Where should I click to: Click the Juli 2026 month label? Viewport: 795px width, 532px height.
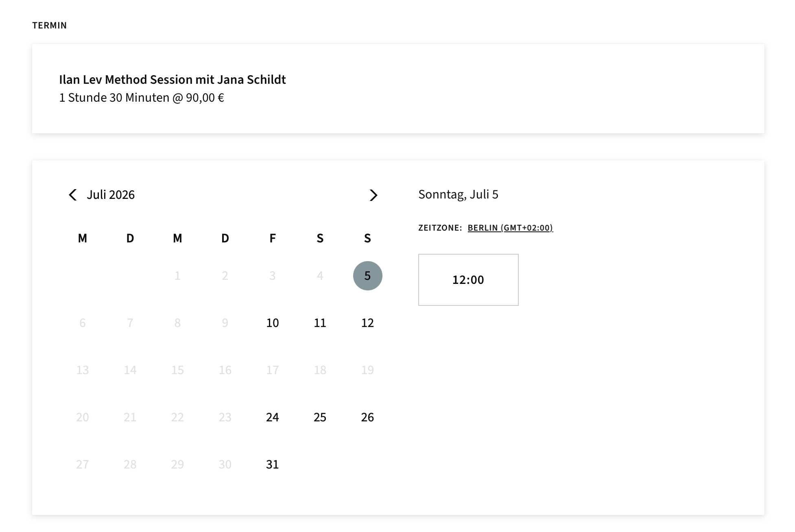(111, 195)
